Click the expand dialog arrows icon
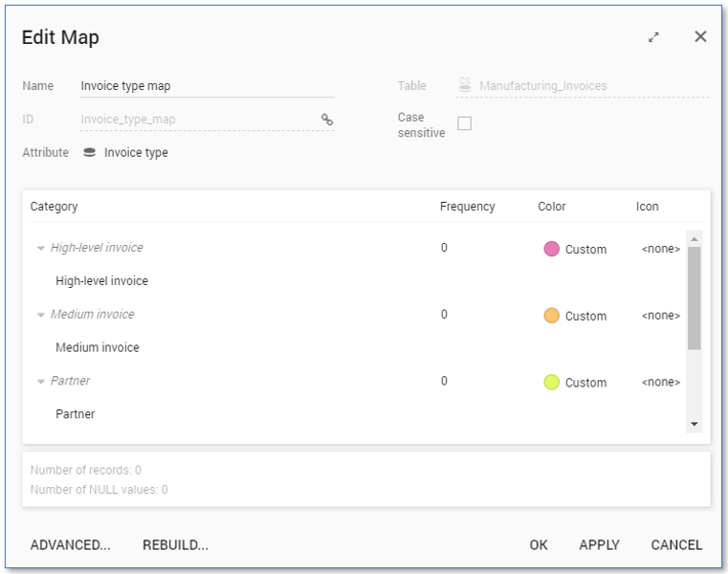Screen dimensions: 728x574 [x=653, y=37]
